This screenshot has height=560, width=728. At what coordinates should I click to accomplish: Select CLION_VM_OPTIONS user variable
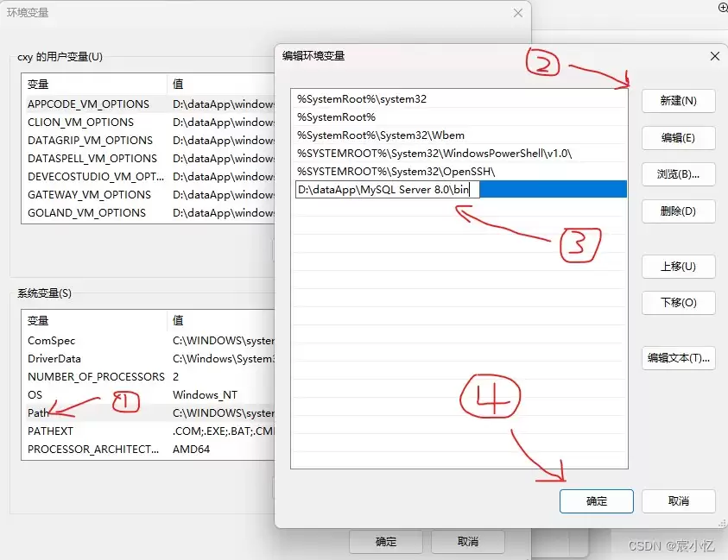click(149, 122)
